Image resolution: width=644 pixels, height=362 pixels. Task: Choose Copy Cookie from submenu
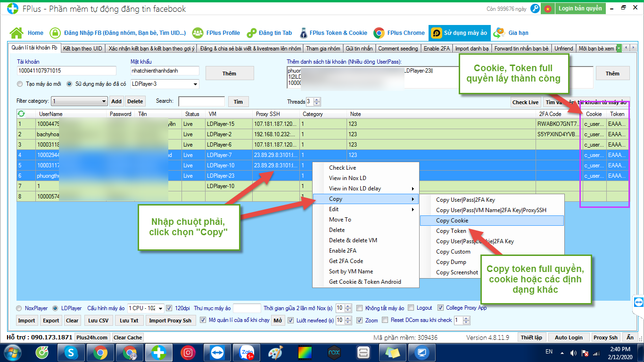pyautogui.click(x=492, y=221)
